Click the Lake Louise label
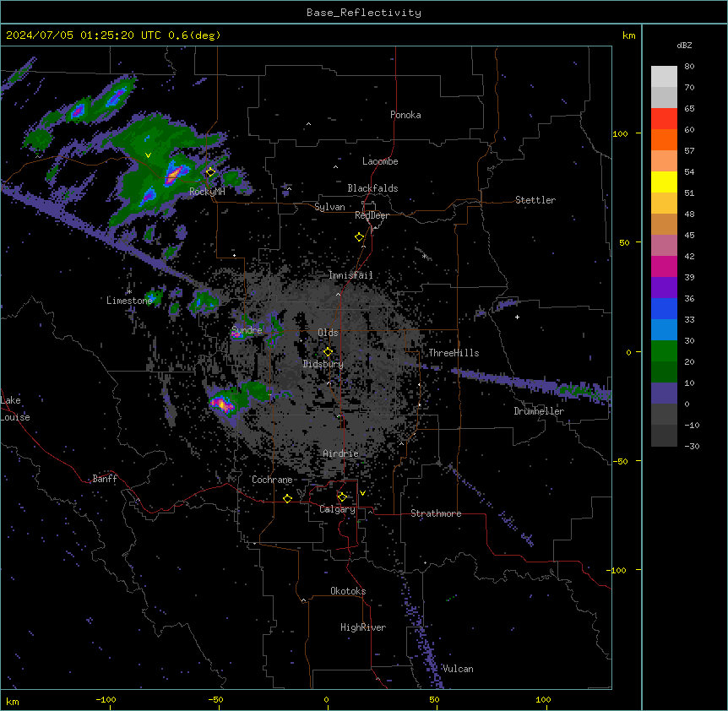The image size is (728, 711). [15, 409]
